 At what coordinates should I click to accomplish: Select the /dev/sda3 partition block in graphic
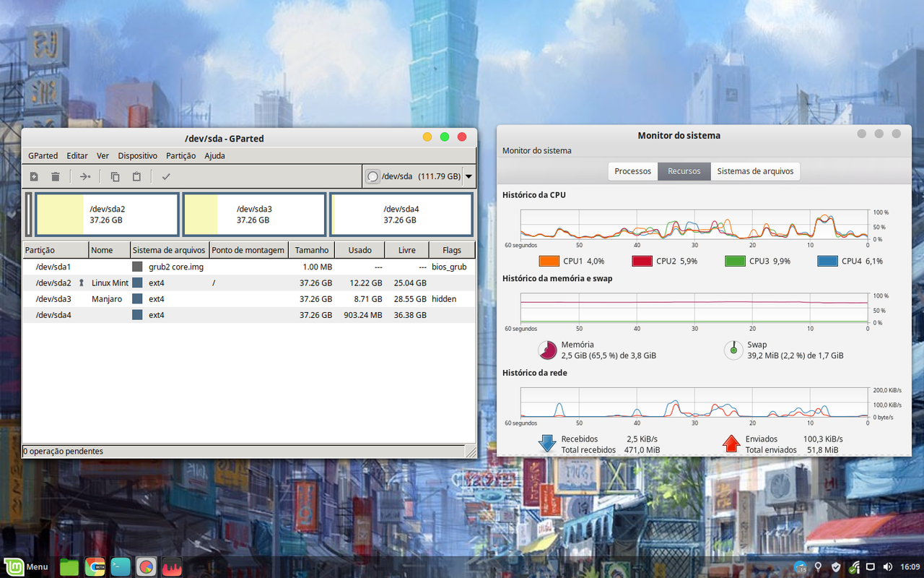coord(254,215)
